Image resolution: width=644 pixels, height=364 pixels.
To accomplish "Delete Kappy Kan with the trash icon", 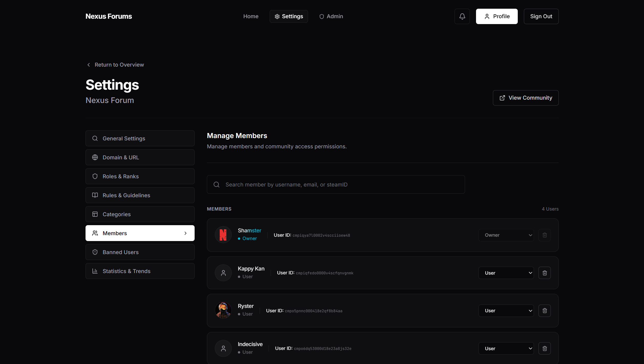I will (544, 273).
